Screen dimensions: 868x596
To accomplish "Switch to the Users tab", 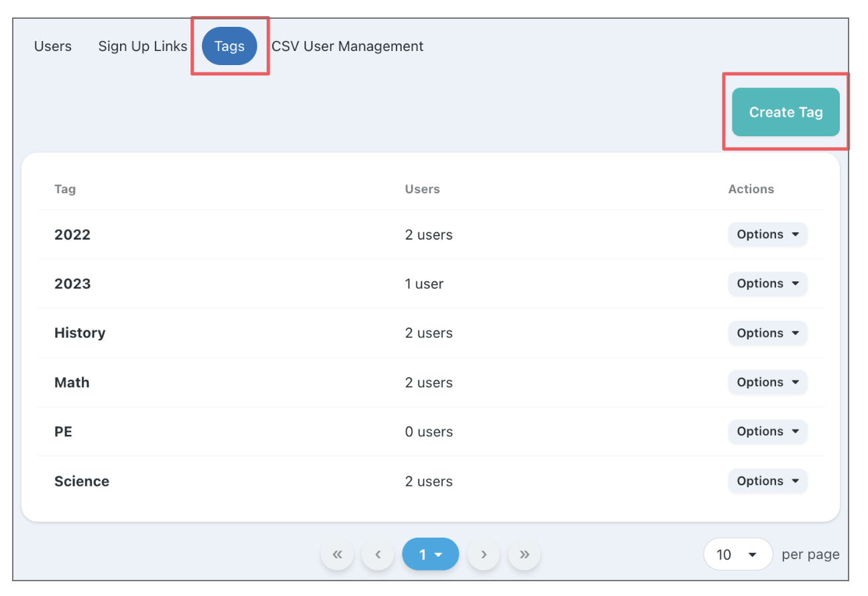I will click(53, 46).
